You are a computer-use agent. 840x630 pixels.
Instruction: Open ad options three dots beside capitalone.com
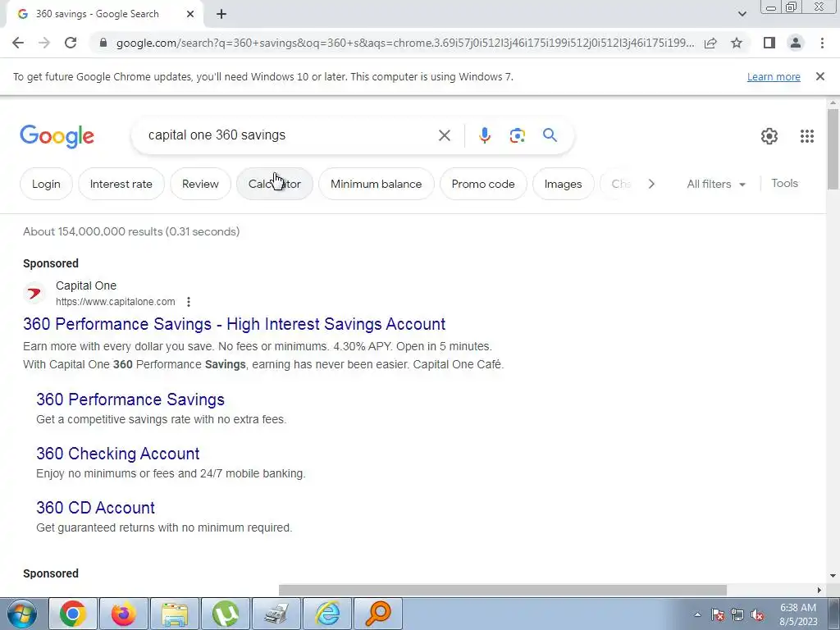coord(188,302)
